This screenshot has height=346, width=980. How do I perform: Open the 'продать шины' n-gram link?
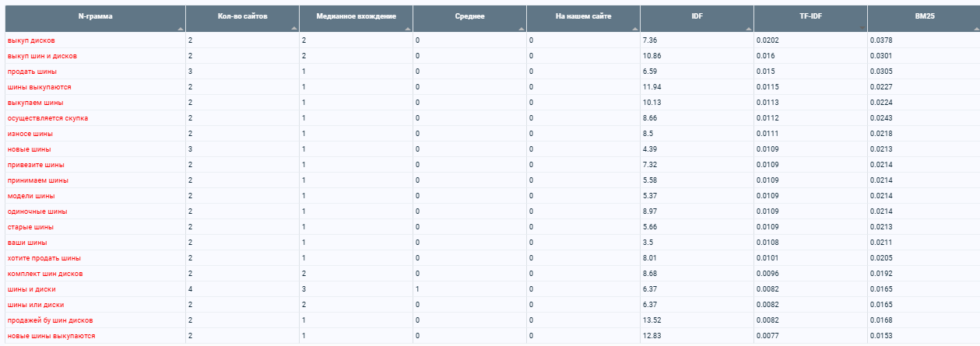pos(31,72)
